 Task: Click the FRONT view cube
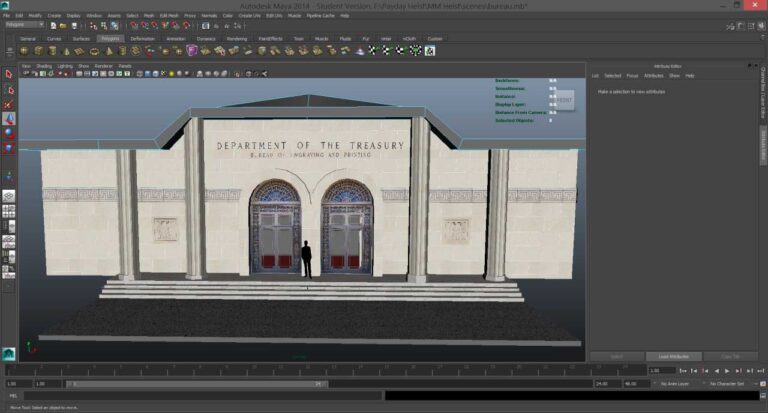(564, 100)
